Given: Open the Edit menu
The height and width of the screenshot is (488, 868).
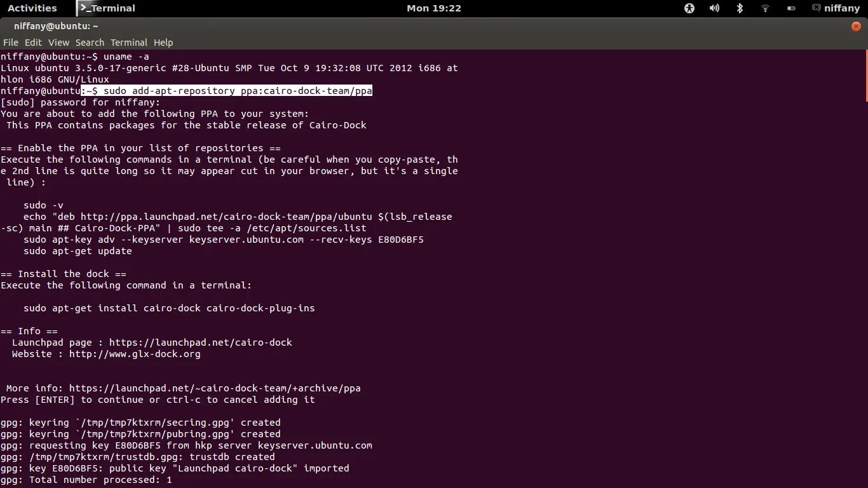Looking at the screenshot, I should click(33, 43).
